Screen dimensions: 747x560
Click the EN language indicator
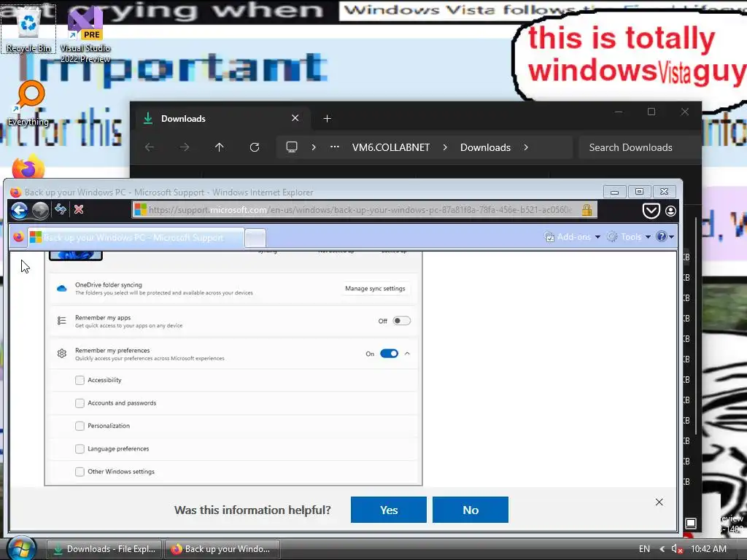[644, 548]
